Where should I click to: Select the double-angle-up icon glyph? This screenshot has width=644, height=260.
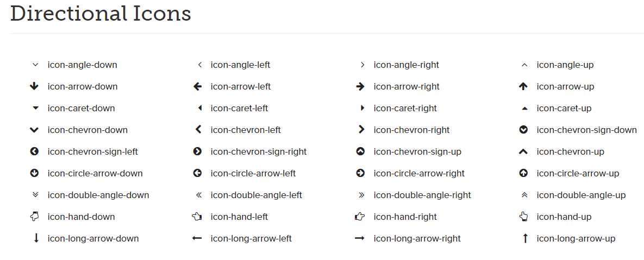tap(524, 195)
